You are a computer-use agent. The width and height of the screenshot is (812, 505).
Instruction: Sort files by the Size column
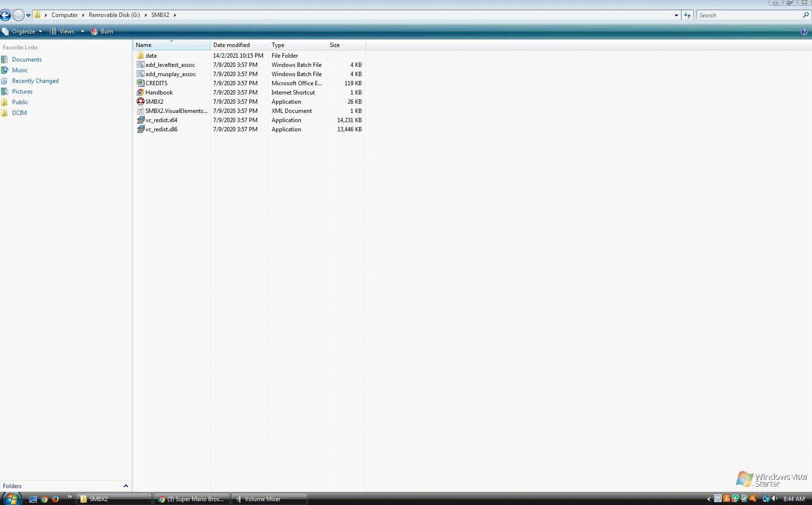346,45
